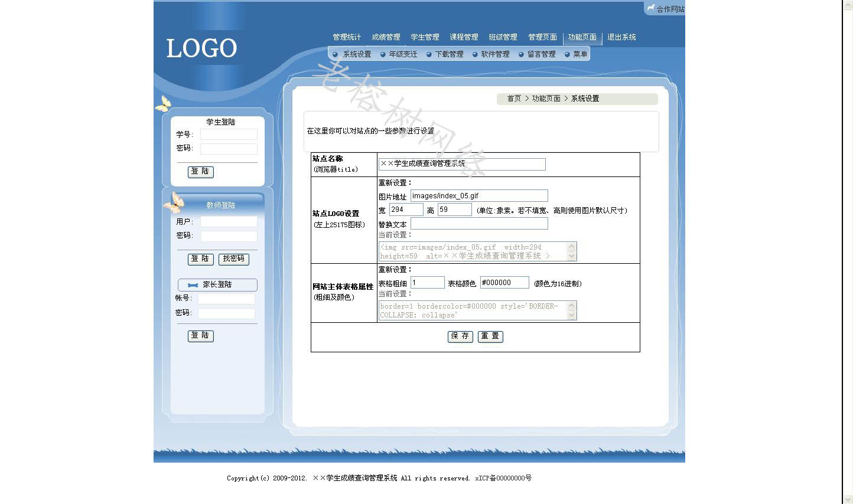Click the 找密码 button in teacher login

point(234,259)
